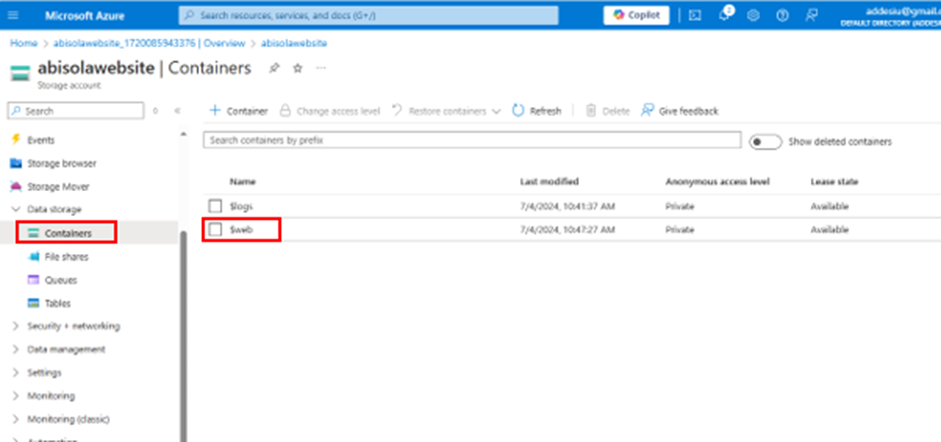
Task: Open the Help question mark icon
Action: point(782,16)
